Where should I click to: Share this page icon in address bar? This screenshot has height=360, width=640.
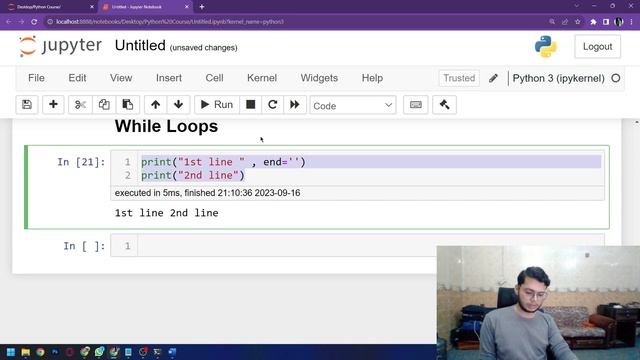(565, 22)
